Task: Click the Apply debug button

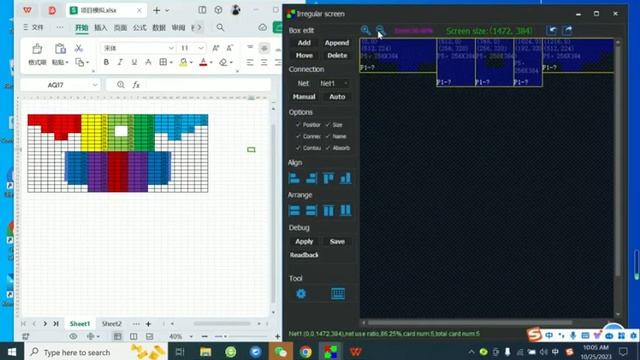Action: click(x=304, y=242)
